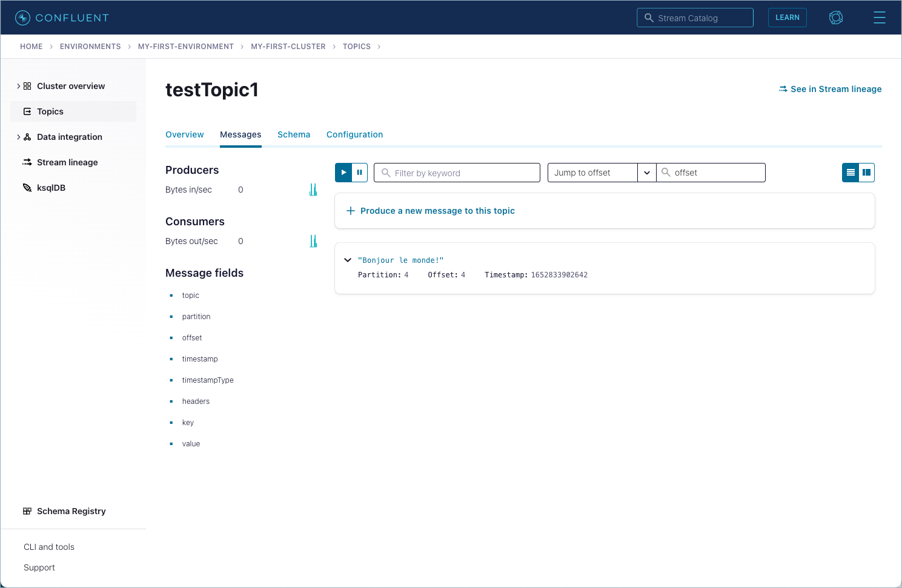Screen dimensions: 902x588
Task: Click the Filter by keyword search field
Action: pyautogui.click(x=457, y=173)
